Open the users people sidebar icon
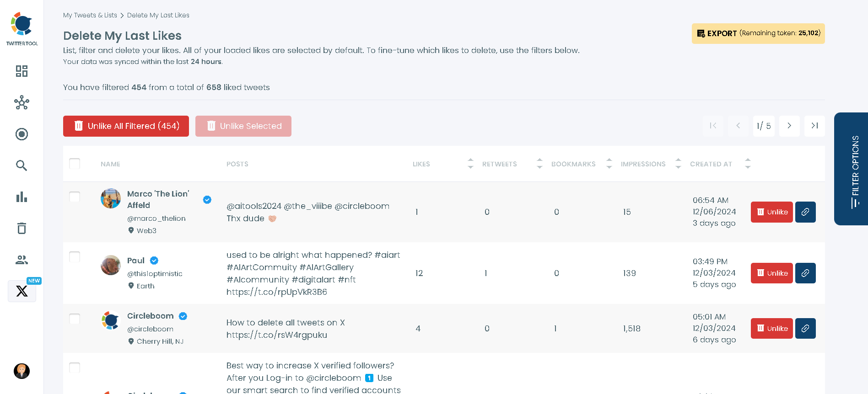Screen dimensions: 868x394 (x=22, y=260)
